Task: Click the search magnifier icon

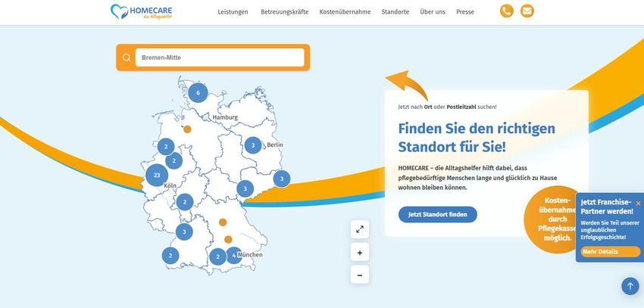Action: click(127, 58)
